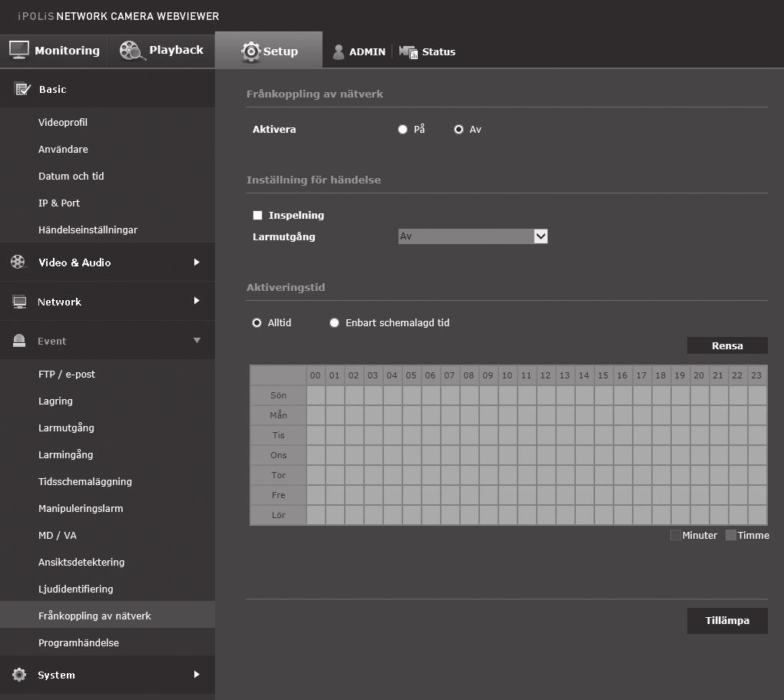Screen dimensions: 784x700
Task: Collapse Event menu arrow
Action: tap(197, 340)
